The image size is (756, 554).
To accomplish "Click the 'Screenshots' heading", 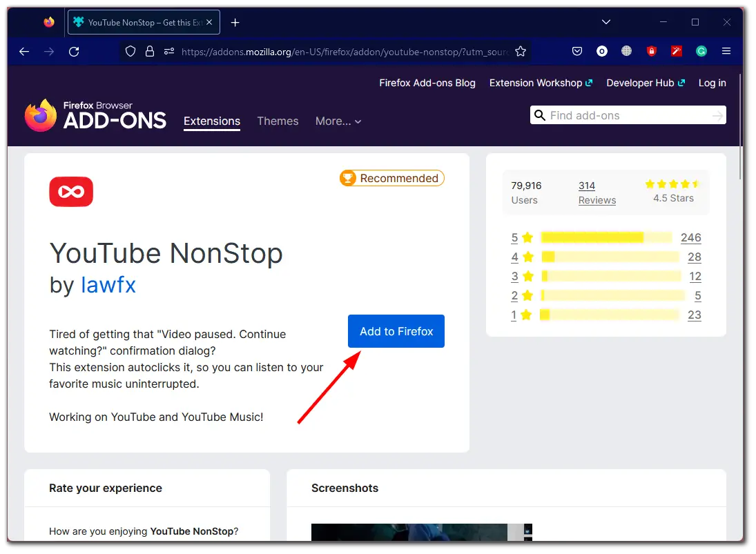I will tap(345, 488).
